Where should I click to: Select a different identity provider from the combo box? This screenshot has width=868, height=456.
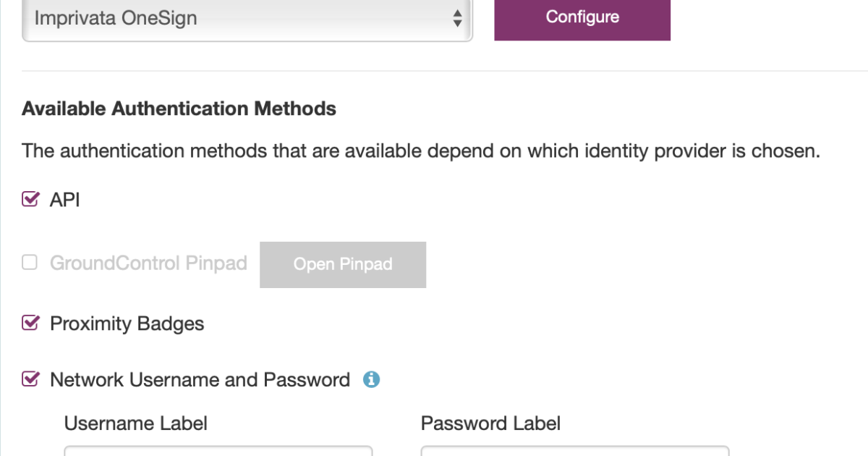coord(246,19)
